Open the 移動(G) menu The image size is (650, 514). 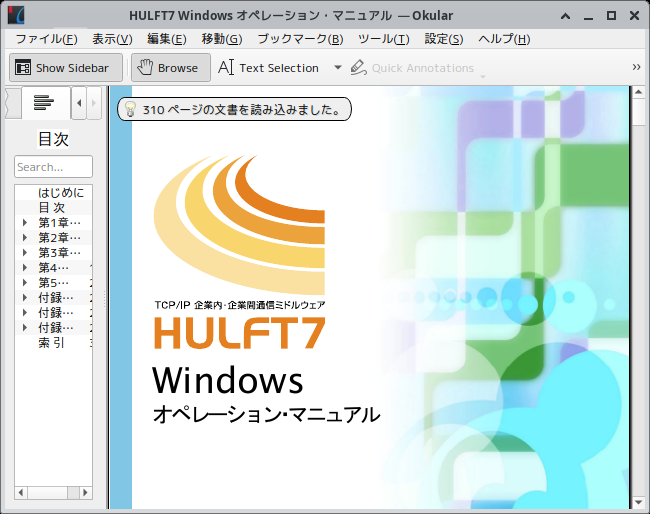point(222,39)
